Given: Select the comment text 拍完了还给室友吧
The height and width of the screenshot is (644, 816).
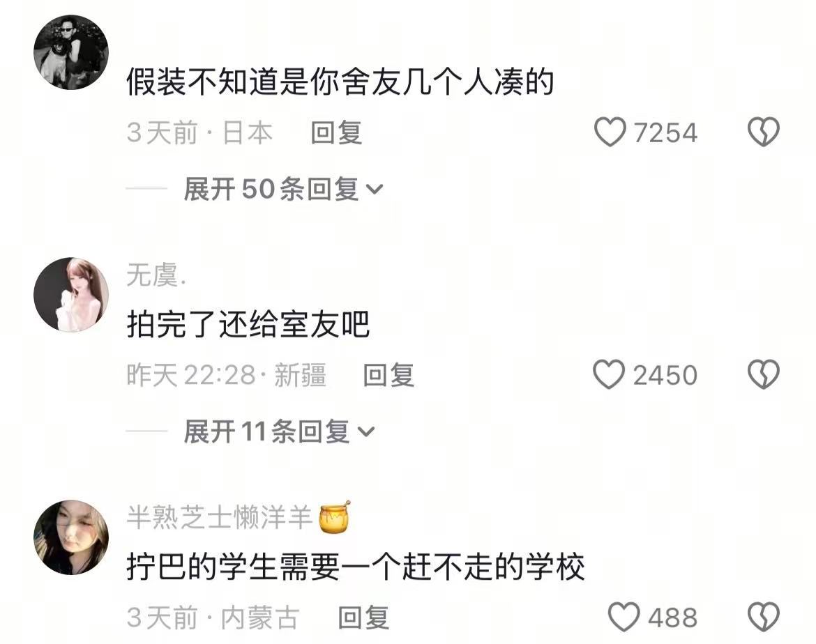Looking at the screenshot, I should (x=248, y=325).
